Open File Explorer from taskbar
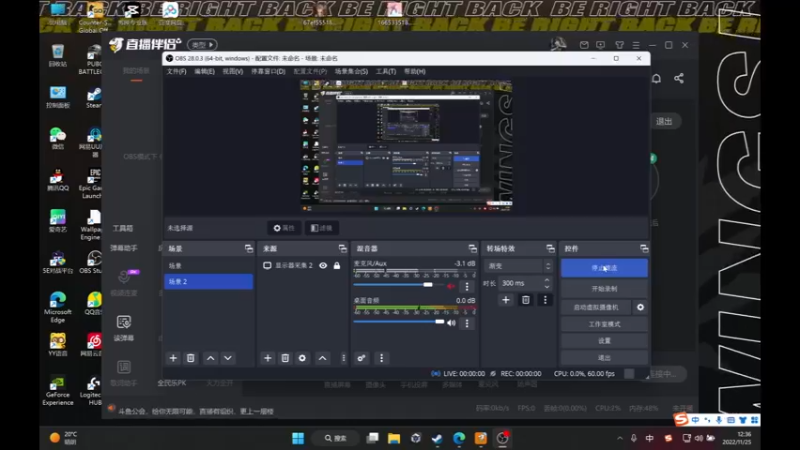800x450 pixels. point(393,438)
